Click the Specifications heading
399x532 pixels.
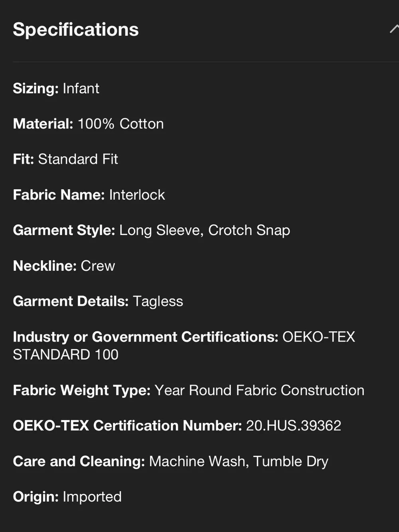click(x=76, y=30)
